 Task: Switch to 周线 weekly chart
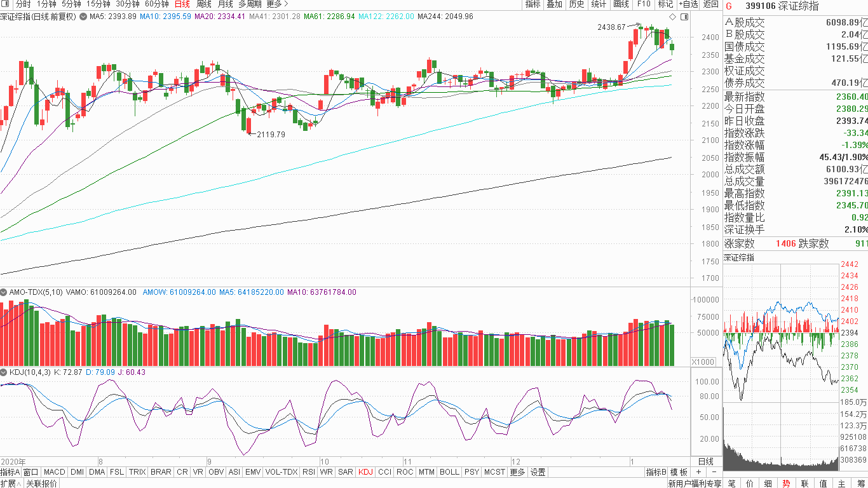(x=203, y=4)
